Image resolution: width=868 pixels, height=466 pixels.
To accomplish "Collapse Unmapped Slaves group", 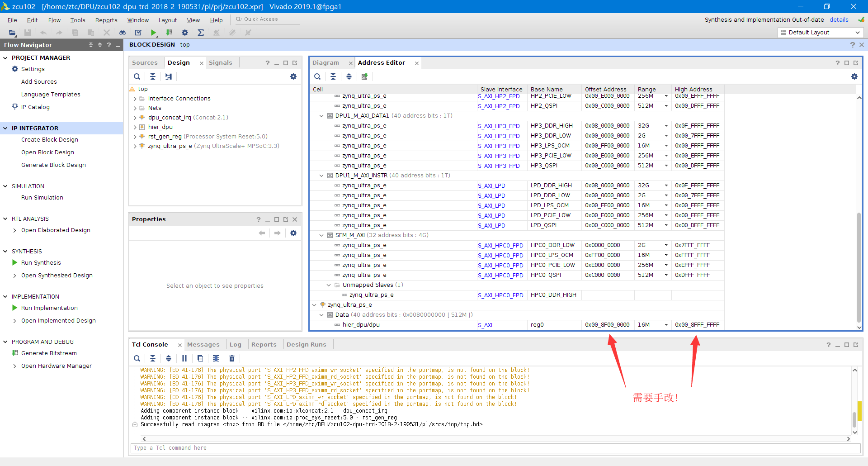I will pos(329,285).
